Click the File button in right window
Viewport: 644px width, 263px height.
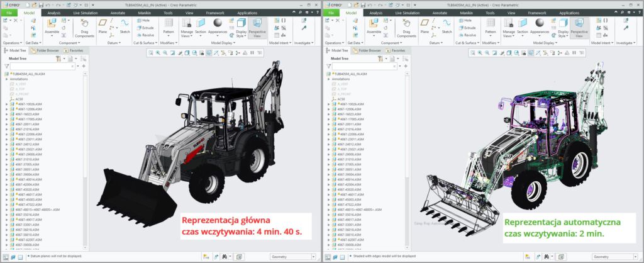point(331,13)
